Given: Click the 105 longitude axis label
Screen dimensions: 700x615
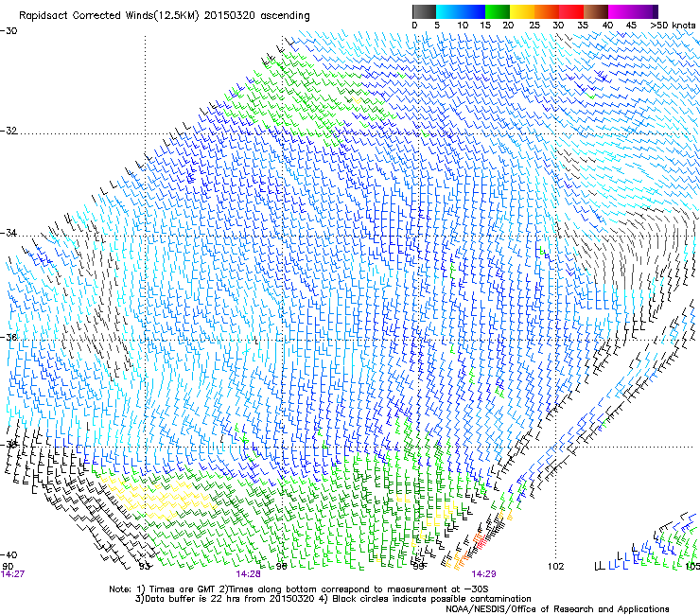Looking at the screenshot, I should click(692, 567).
